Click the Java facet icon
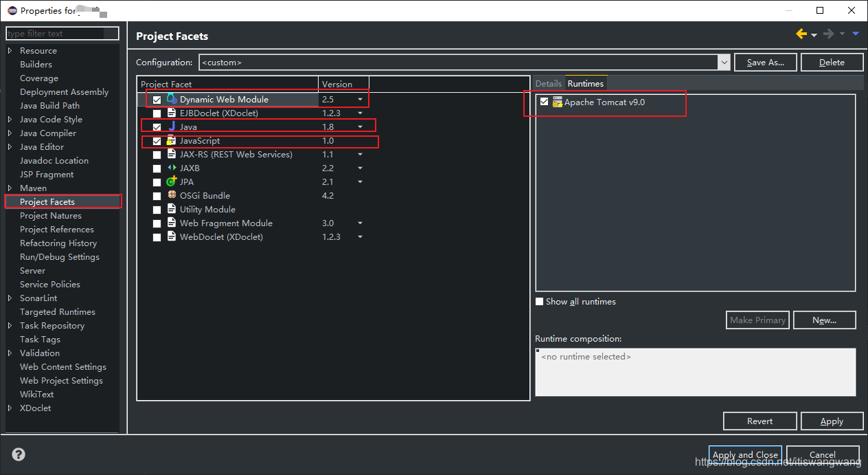This screenshot has height=475, width=868. 172,126
